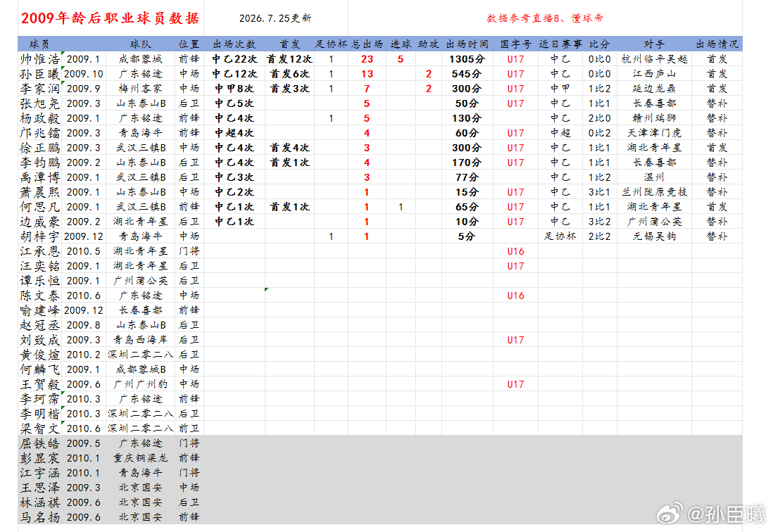Click player name cell 江承恩
The image size is (773, 532).
pos(40,251)
